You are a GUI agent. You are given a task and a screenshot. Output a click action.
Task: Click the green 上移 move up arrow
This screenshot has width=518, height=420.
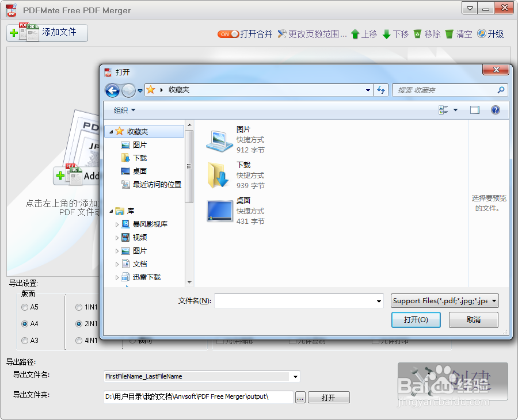click(x=355, y=34)
